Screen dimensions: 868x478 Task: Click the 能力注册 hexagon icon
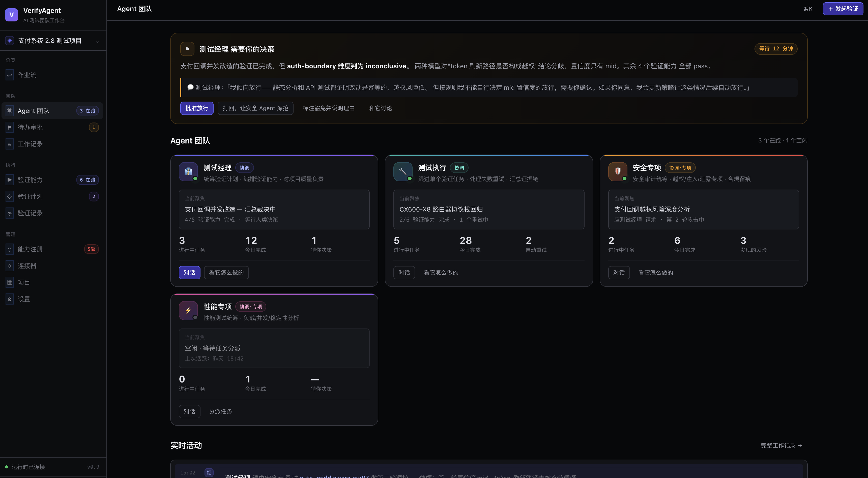(10, 249)
